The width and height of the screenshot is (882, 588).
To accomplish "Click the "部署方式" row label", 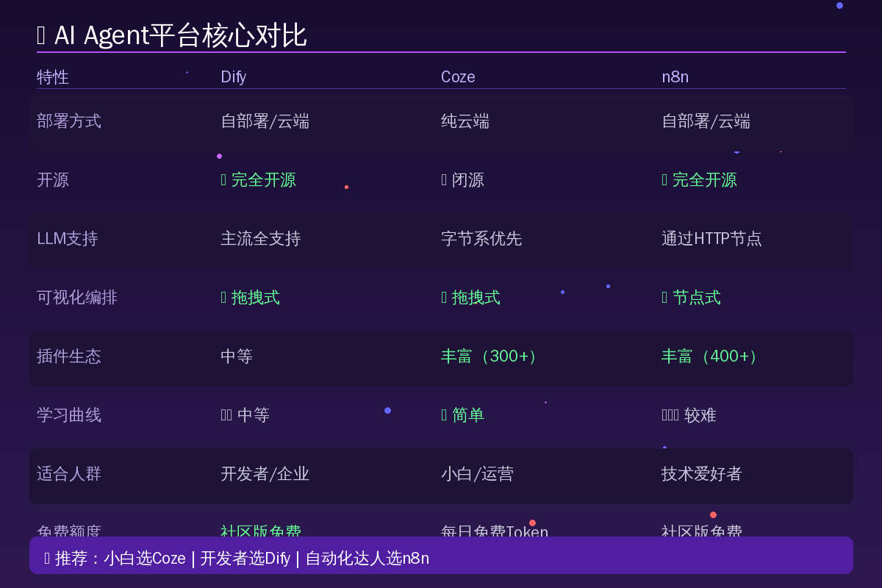I will (69, 121).
